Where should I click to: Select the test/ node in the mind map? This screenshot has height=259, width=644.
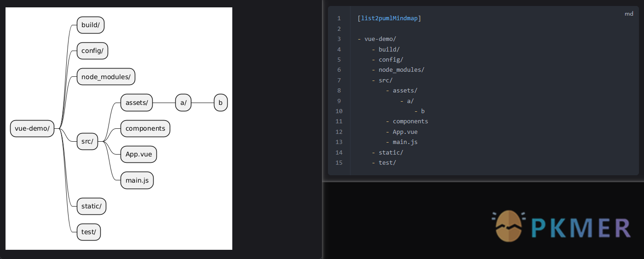(x=89, y=232)
